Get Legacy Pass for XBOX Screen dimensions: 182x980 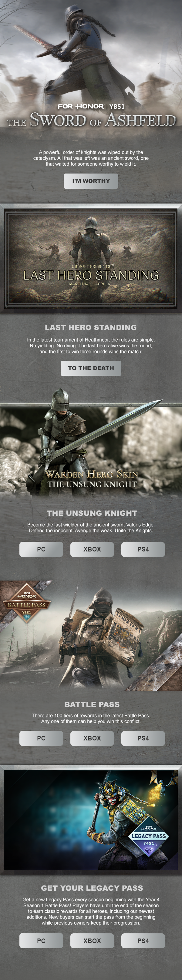[92, 941]
